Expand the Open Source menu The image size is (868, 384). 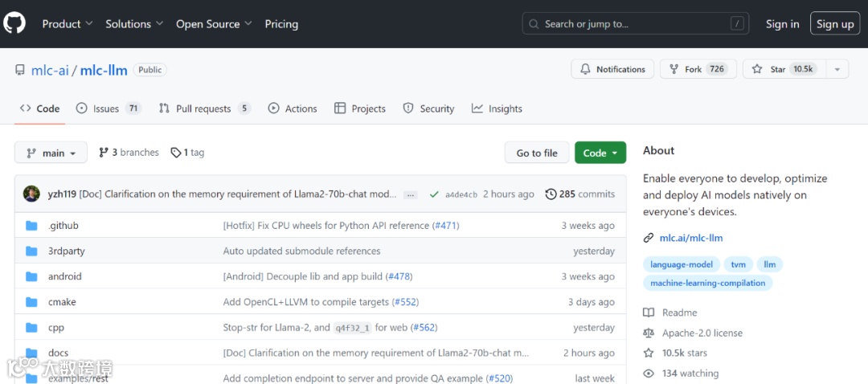point(215,24)
